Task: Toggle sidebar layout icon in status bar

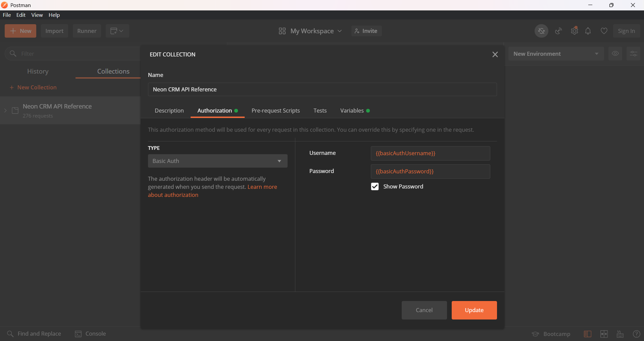Action: coord(588,334)
